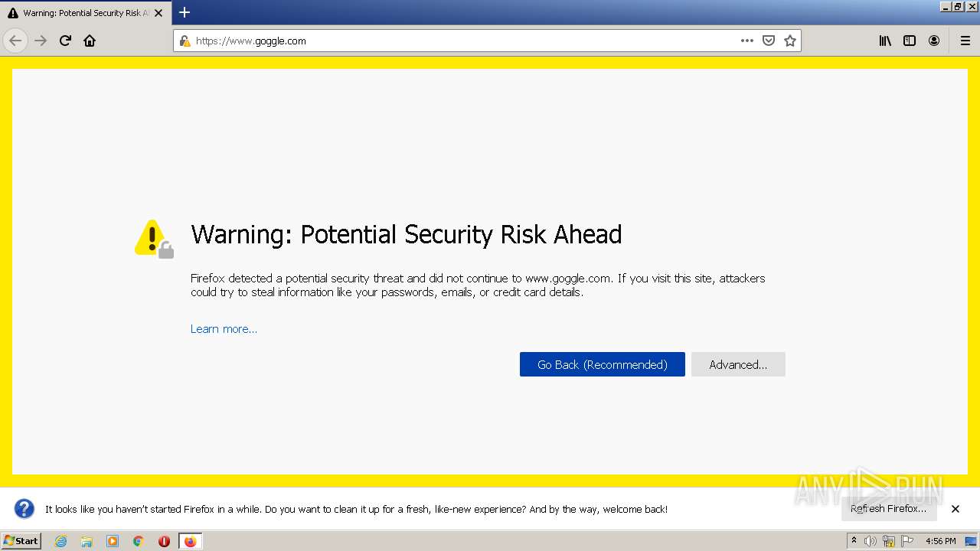Click the 4:56 PM clock
The image size is (980, 551).
[940, 541]
